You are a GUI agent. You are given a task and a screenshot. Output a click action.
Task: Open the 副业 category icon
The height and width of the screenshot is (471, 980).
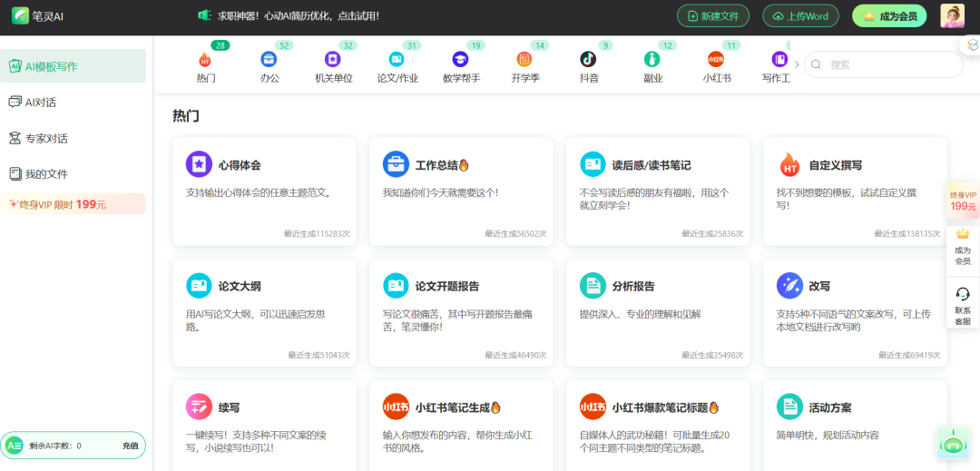tap(652, 59)
